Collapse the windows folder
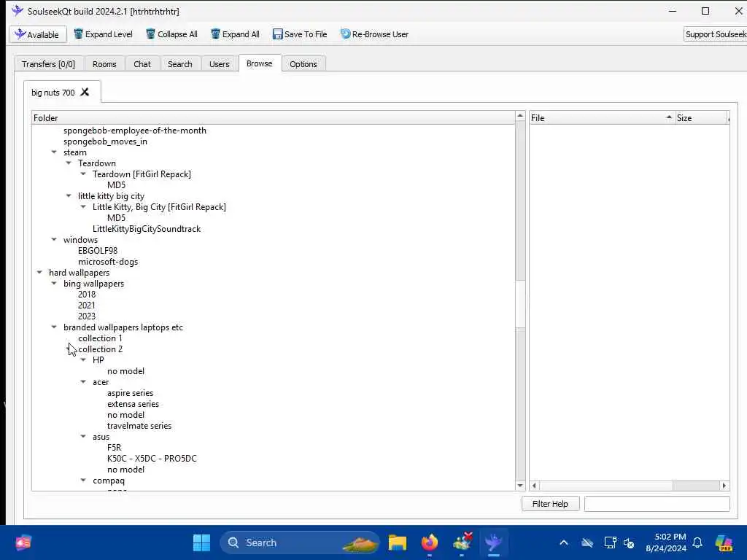Viewport: 747px width, 560px height. coord(54,239)
